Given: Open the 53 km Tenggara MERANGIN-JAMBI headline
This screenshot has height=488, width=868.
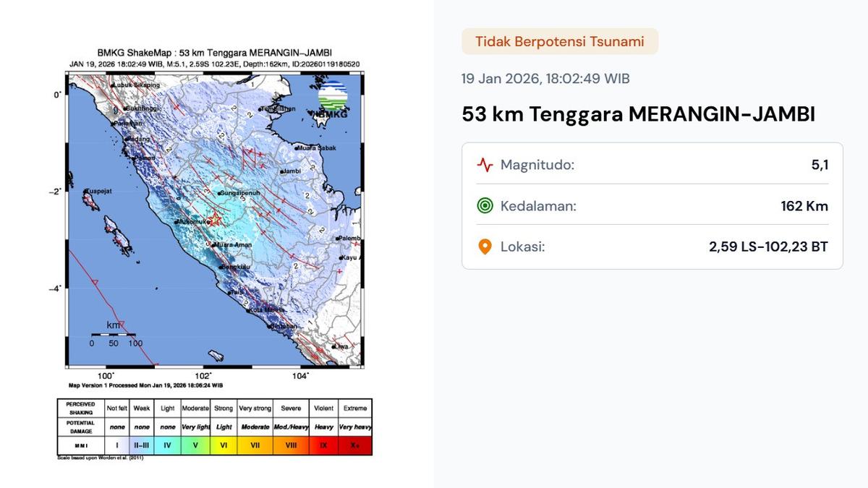Looking at the screenshot, I should click(637, 114).
